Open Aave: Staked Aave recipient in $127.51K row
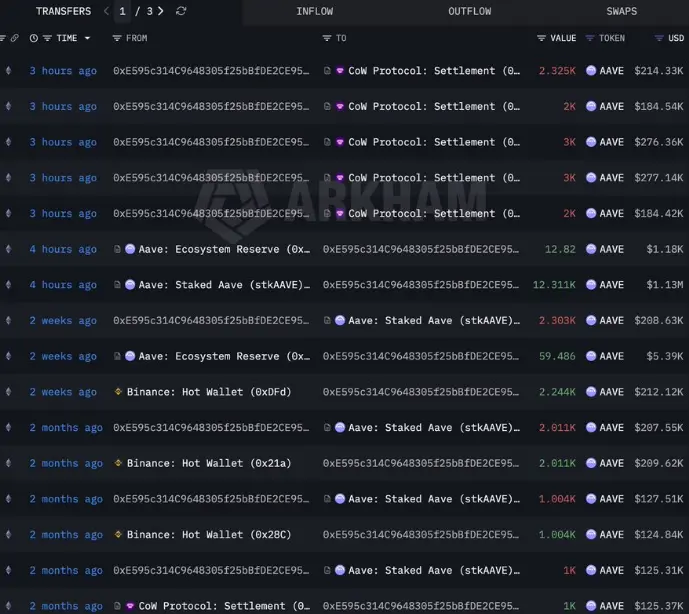Screen dimensions: 689x614 click(x=434, y=499)
